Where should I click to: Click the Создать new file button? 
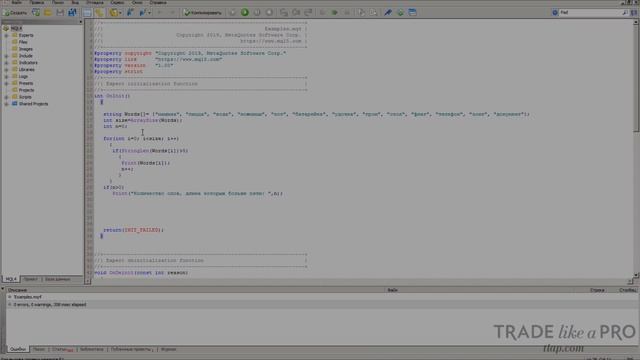tap(16, 13)
